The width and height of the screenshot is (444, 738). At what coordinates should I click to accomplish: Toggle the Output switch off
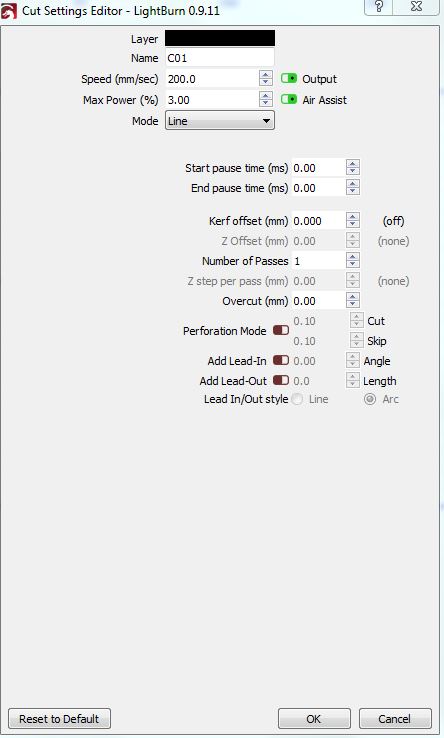click(x=289, y=78)
